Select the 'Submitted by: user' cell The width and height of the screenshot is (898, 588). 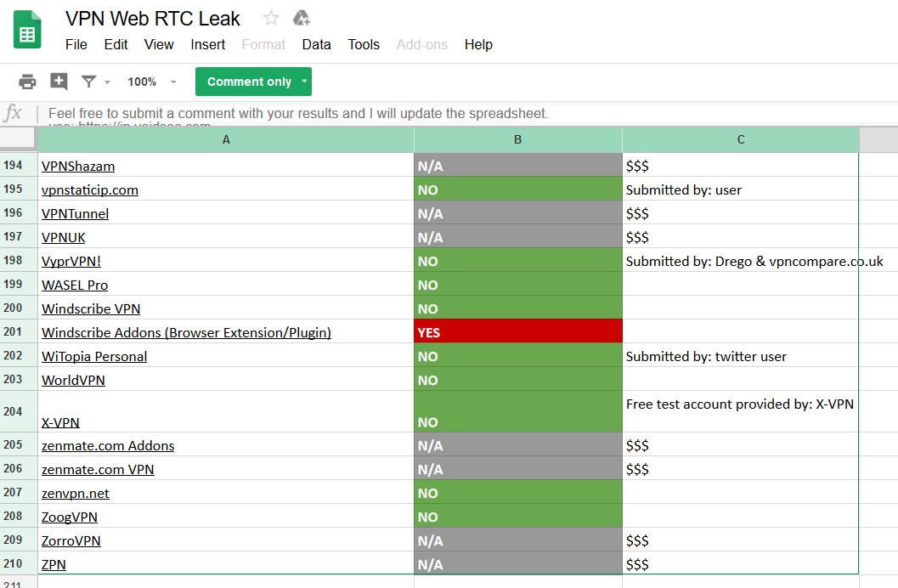741,189
